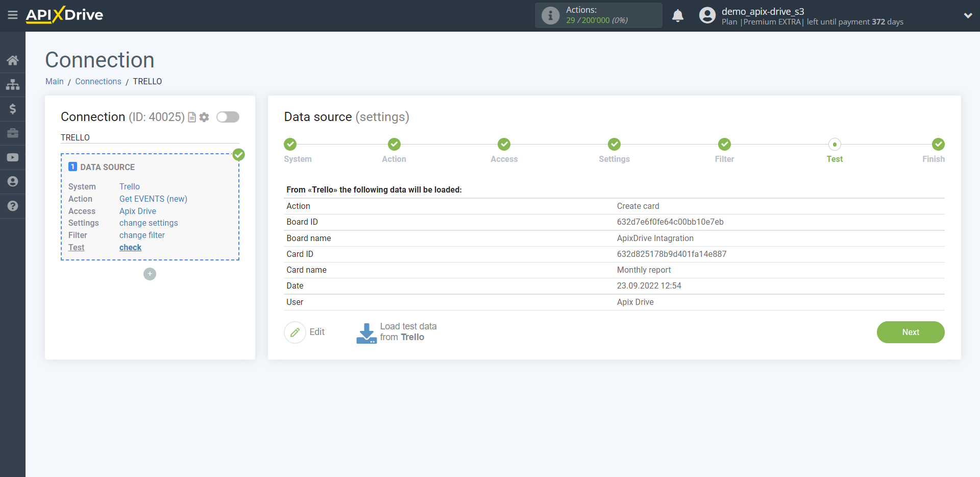Open the Home sidebar icon
The image size is (980, 477).
point(13,60)
